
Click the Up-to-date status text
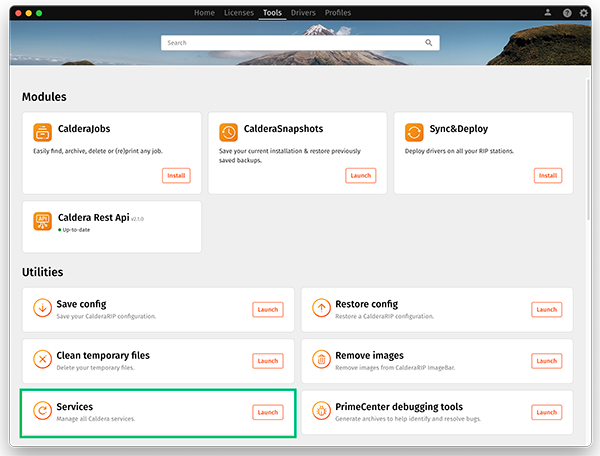76,230
